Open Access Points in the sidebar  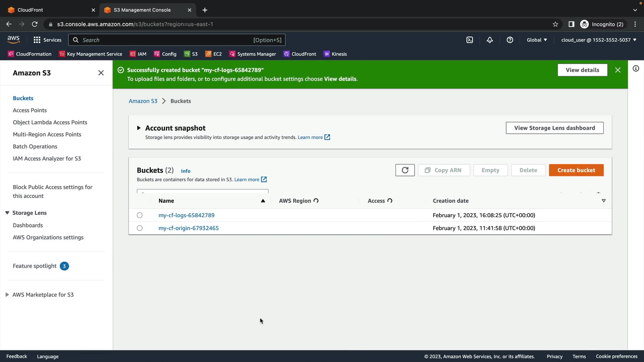pyautogui.click(x=30, y=110)
